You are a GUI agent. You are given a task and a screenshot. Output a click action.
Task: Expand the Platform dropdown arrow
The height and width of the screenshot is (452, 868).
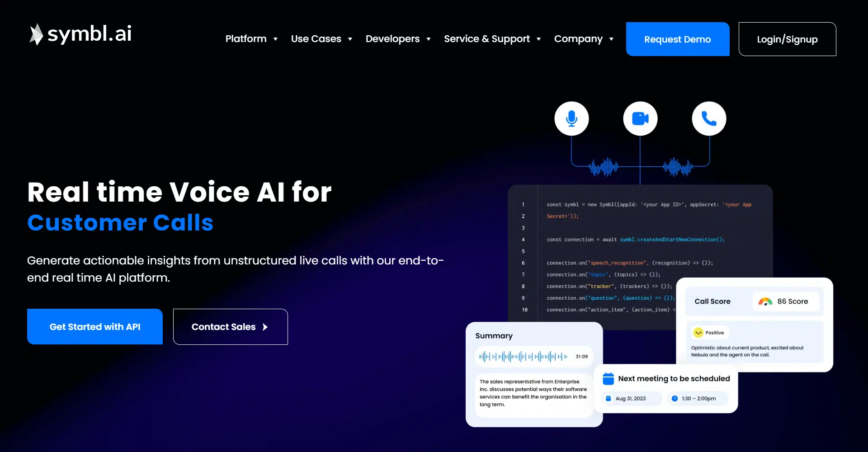coord(275,39)
